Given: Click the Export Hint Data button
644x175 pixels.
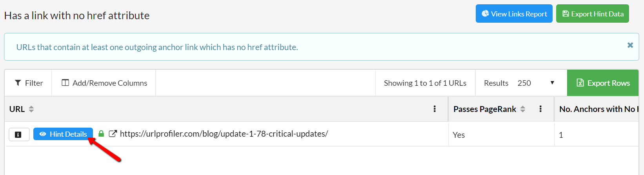Looking at the screenshot, I should click(592, 14).
